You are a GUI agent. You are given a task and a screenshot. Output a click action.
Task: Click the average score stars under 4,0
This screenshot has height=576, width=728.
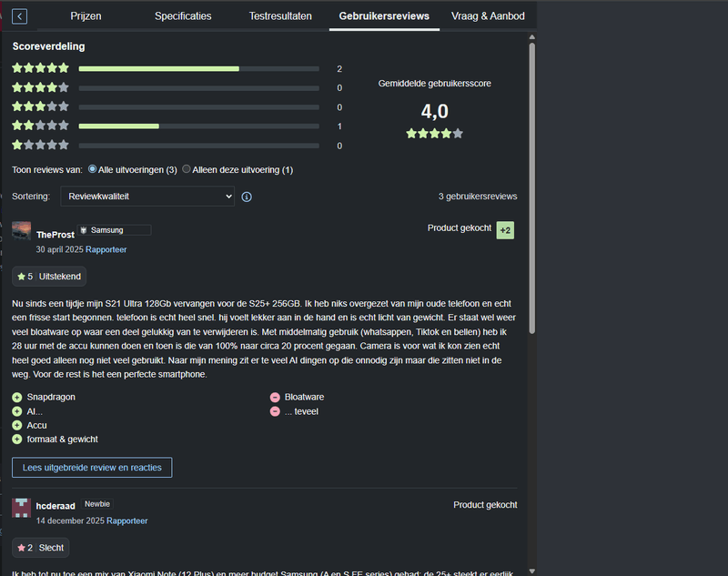tap(435, 134)
